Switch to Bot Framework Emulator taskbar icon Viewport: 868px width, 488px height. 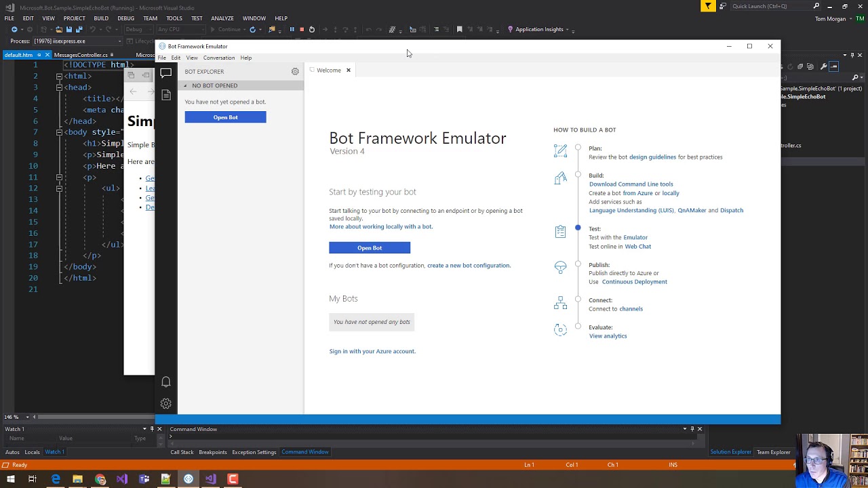click(x=189, y=479)
